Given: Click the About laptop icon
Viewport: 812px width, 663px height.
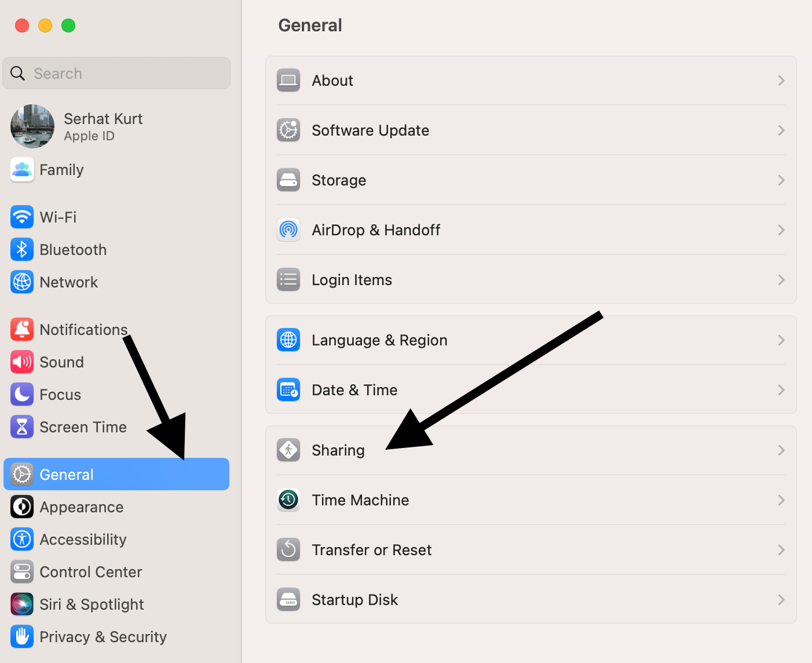Looking at the screenshot, I should tap(288, 81).
